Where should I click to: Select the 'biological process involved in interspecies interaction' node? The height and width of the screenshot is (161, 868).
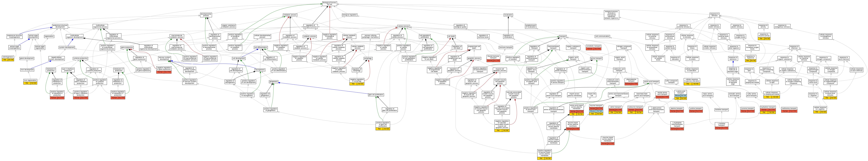[x=612, y=15]
